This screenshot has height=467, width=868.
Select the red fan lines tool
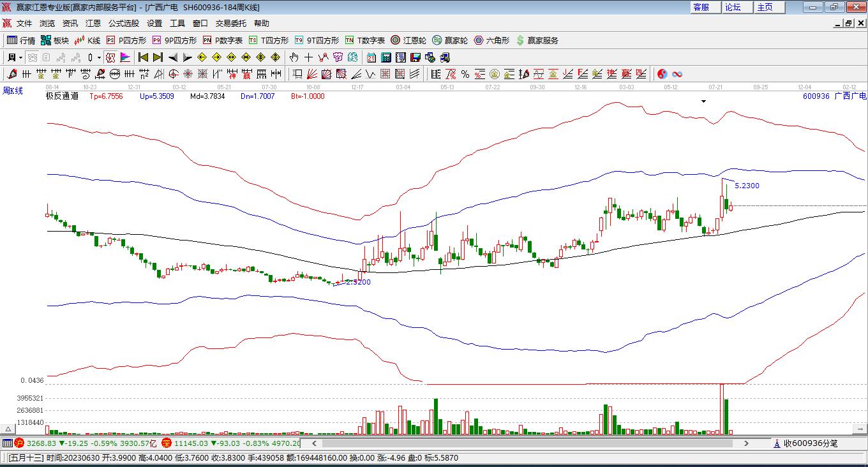click(311, 74)
